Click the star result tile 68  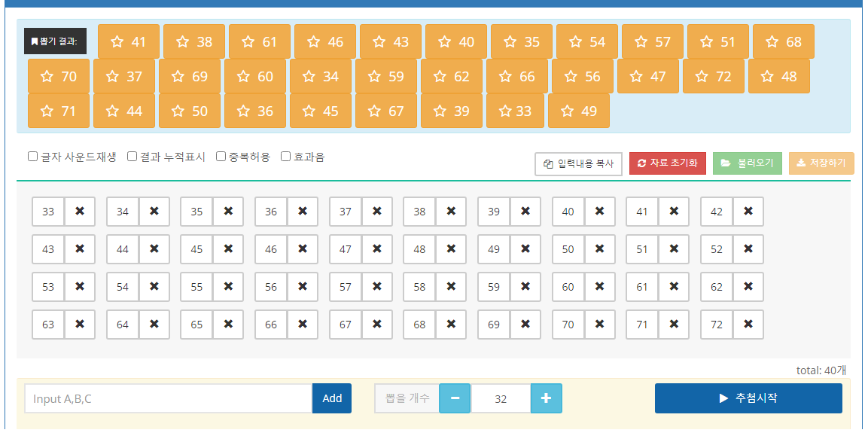pyautogui.click(x=783, y=41)
